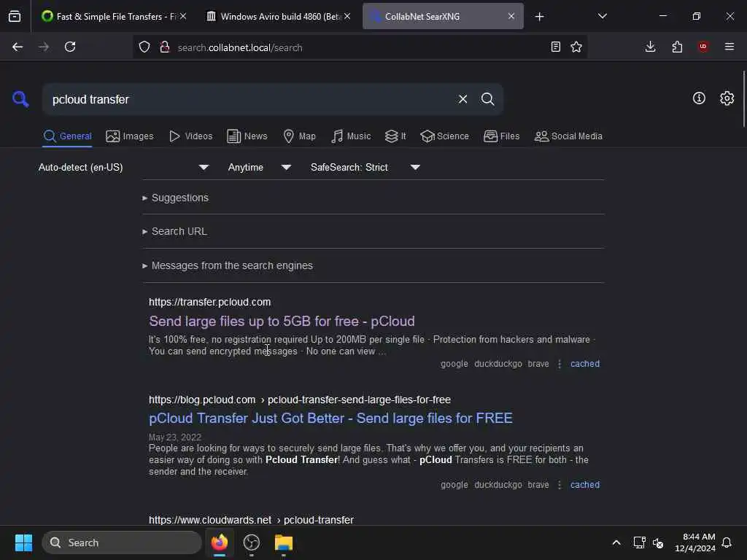Click the pcloud transfer search input
Viewport: 747px width, 560px height.
coord(248,99)
